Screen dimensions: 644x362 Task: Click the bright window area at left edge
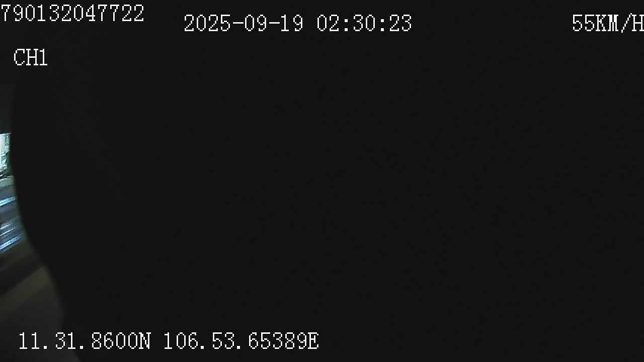[5, 151]
